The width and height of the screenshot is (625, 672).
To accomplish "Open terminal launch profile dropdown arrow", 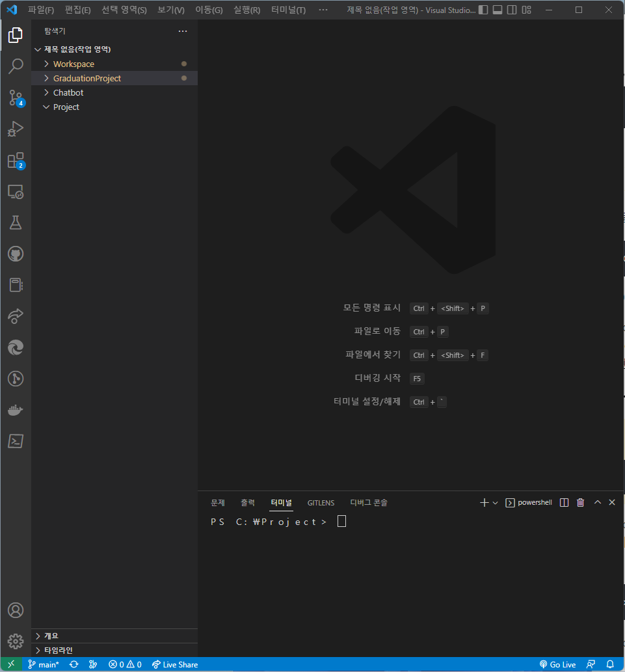I will tap(495, 503).
